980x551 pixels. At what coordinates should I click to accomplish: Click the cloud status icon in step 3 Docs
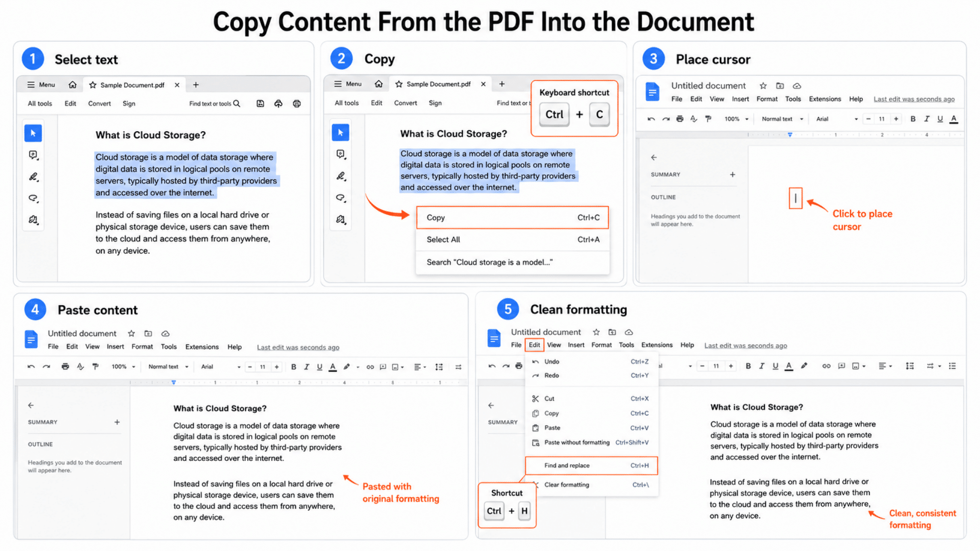pyautogui.click(x=797, y=86)
